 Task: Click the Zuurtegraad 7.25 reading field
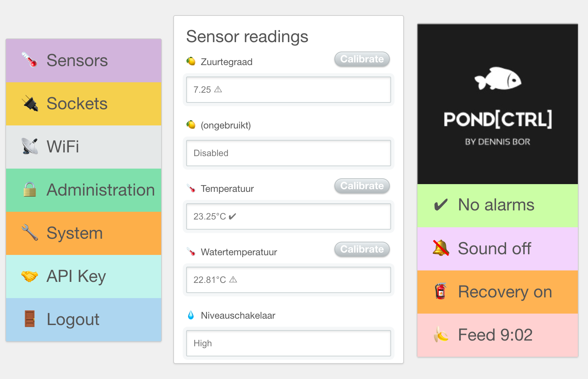(288, 90)
